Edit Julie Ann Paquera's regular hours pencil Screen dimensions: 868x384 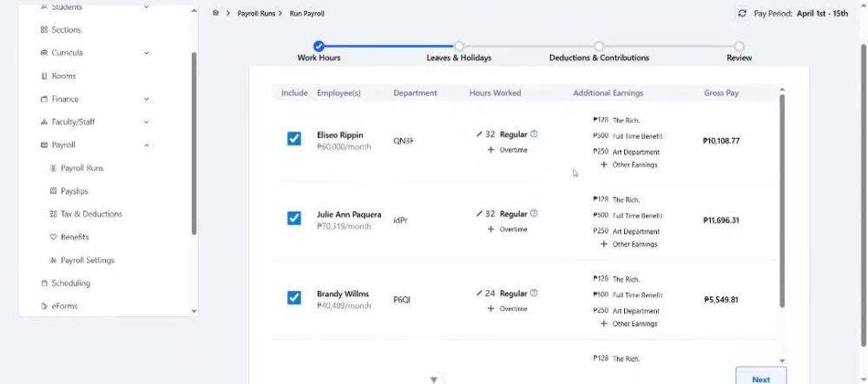click(x=479, y=214)
